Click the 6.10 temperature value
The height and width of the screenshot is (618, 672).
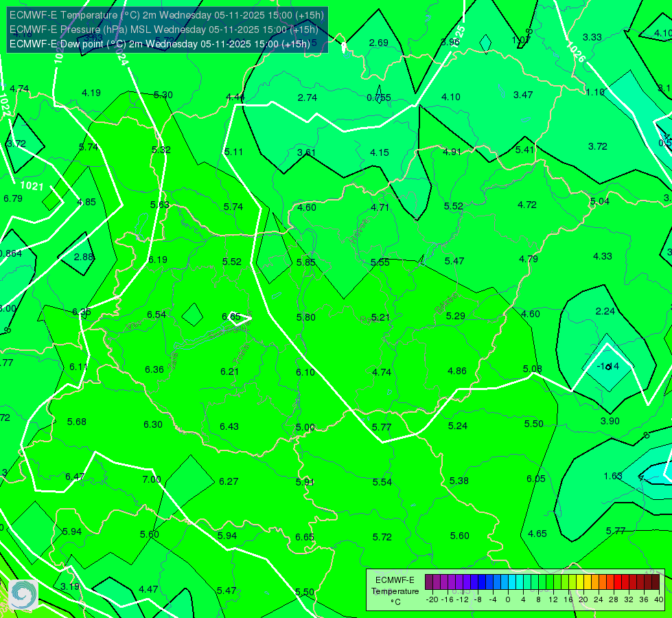(305, 372)
